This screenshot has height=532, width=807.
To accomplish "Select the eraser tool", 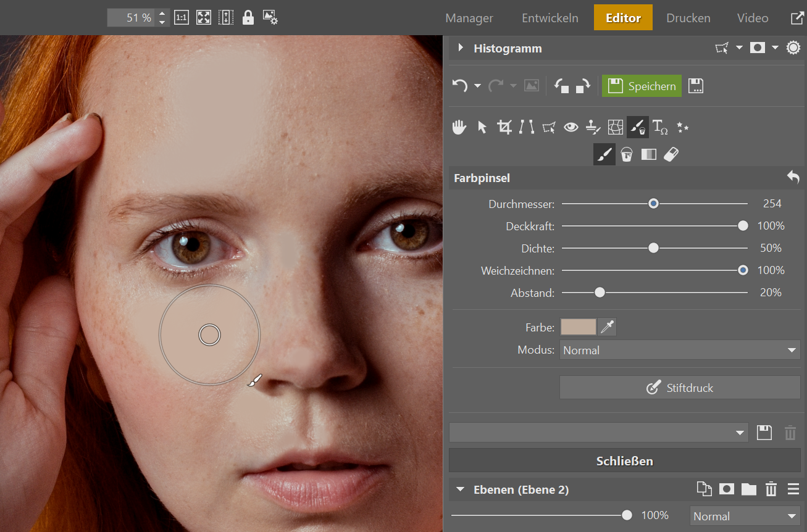I will click(x=671, y=154).
